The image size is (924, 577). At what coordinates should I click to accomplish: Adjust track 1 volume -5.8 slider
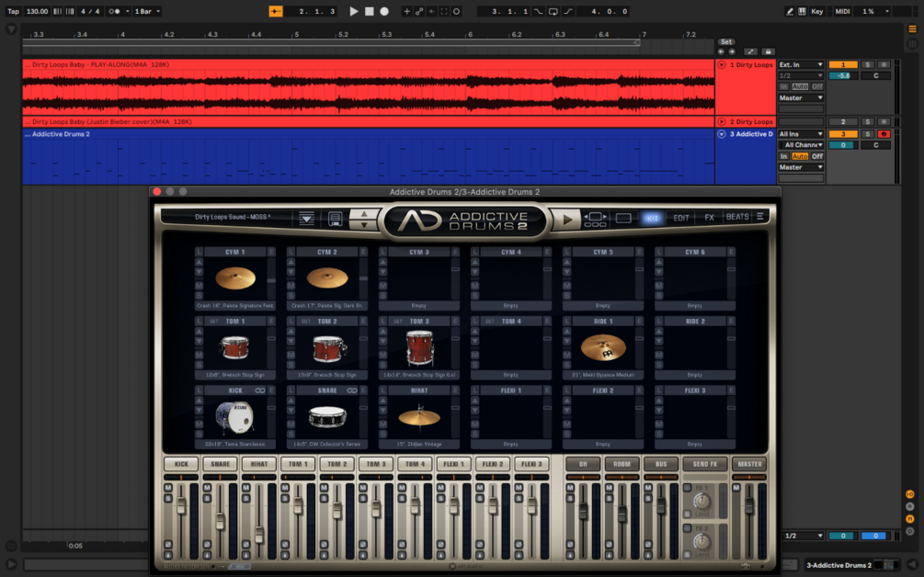click(x=843, y=76)
